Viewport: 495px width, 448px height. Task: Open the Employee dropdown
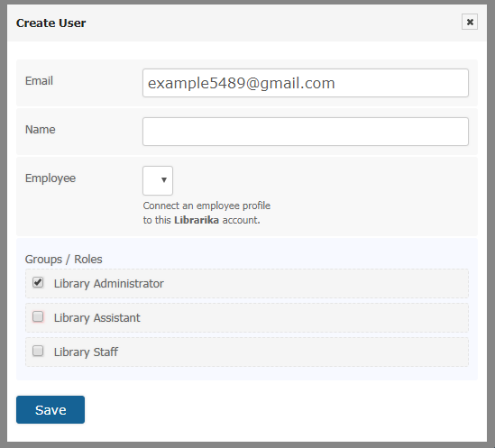coord(158,180)
